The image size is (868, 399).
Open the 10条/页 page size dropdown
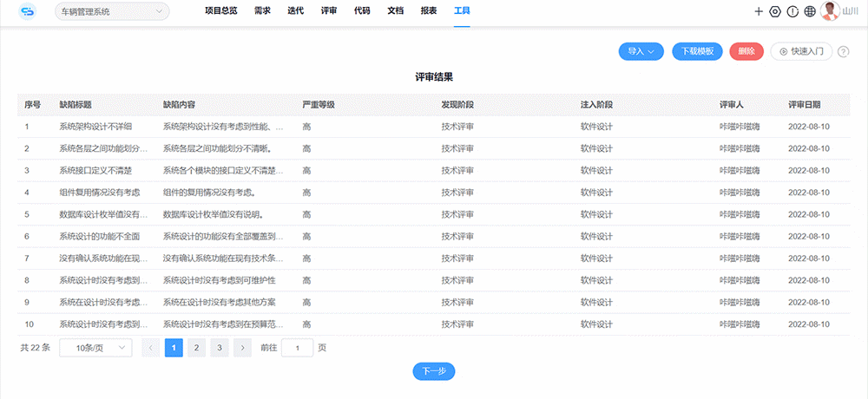coord(95,348)
